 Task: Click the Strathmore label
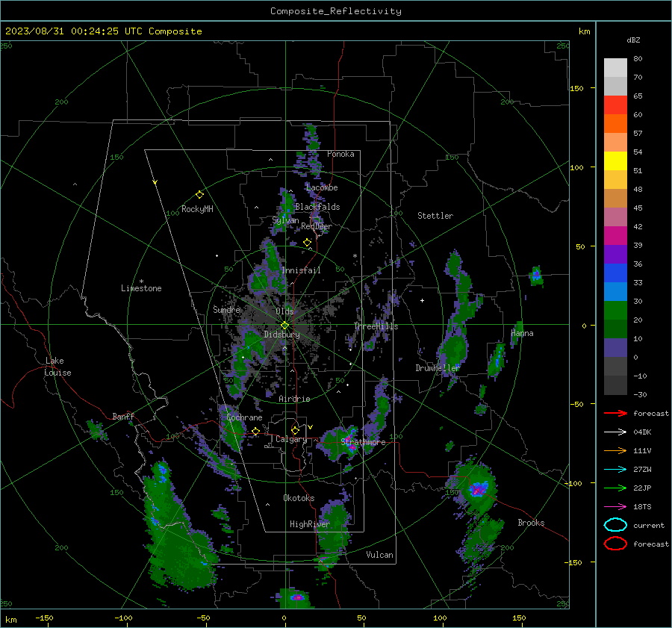[363, 442]
